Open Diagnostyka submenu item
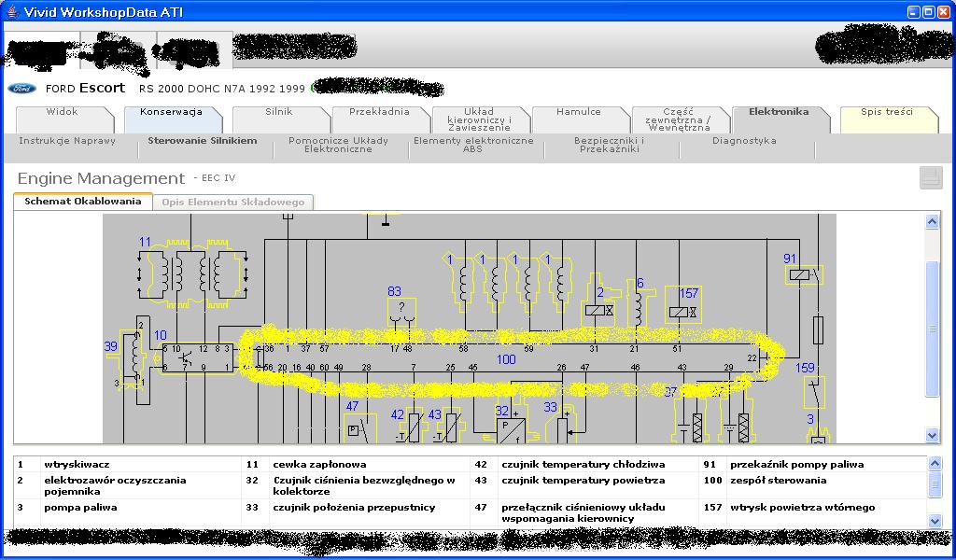 (x=744, y=141)
